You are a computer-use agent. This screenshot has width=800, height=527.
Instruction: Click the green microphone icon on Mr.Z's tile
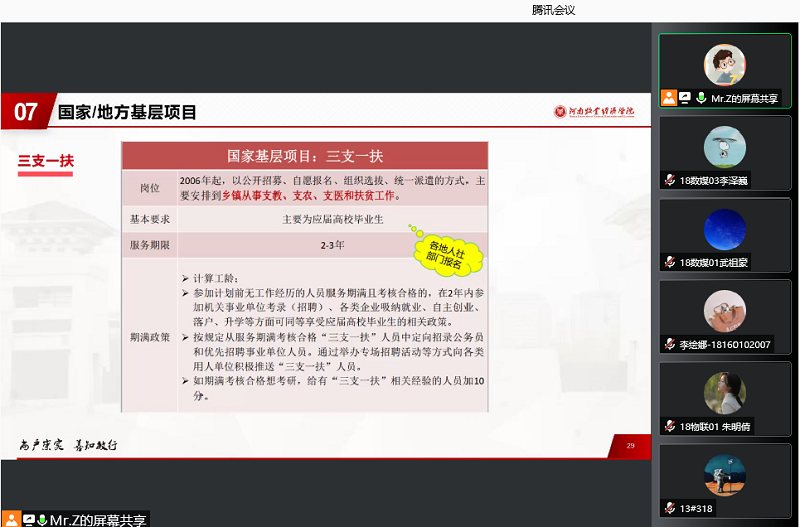(701, 98)
